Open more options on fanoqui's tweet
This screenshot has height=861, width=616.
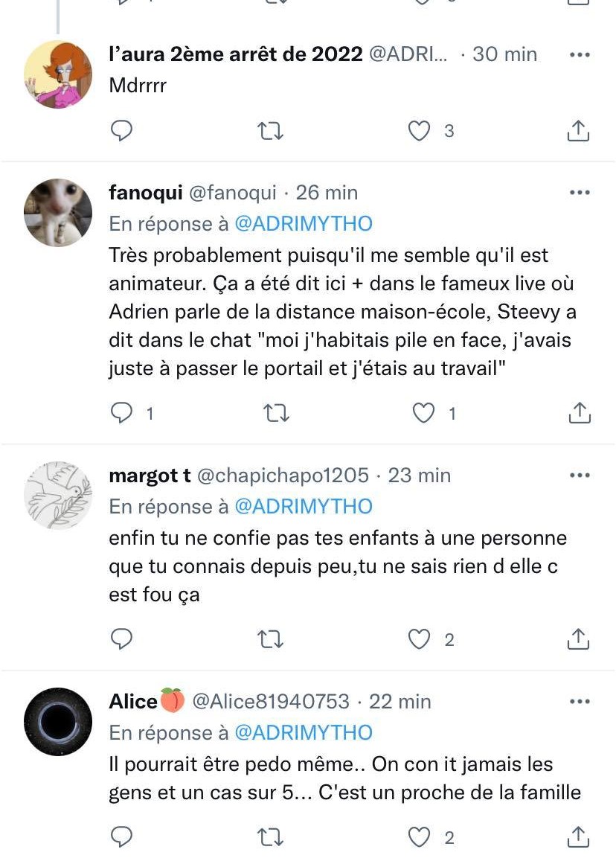(579, 193)
